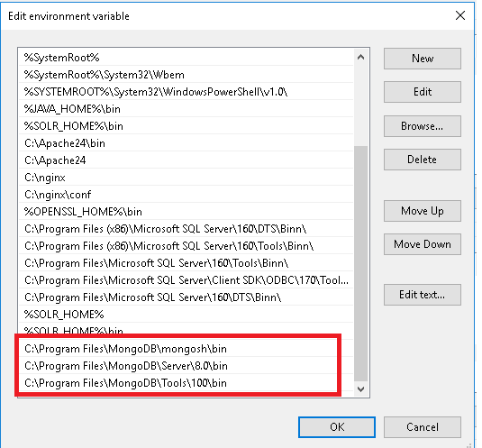The image size is (482, 448).
Task: Click the Edit button
Action: (422, 92)
